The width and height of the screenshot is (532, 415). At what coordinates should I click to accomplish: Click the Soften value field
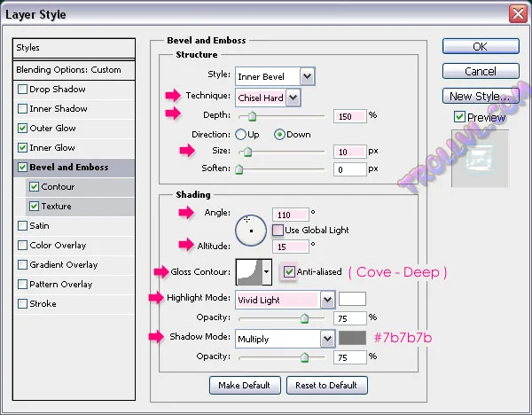pyautogui.click(x=349, y=169)
